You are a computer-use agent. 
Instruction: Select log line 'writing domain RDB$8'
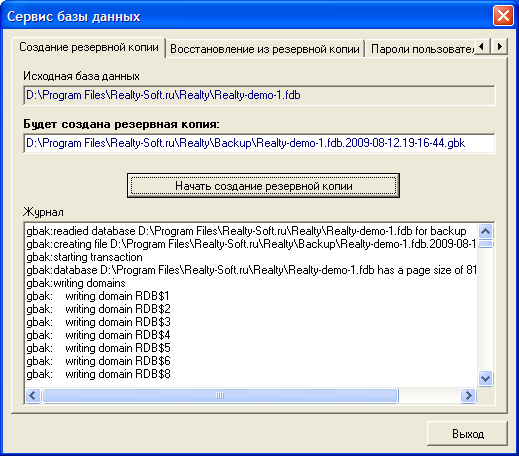98,374
